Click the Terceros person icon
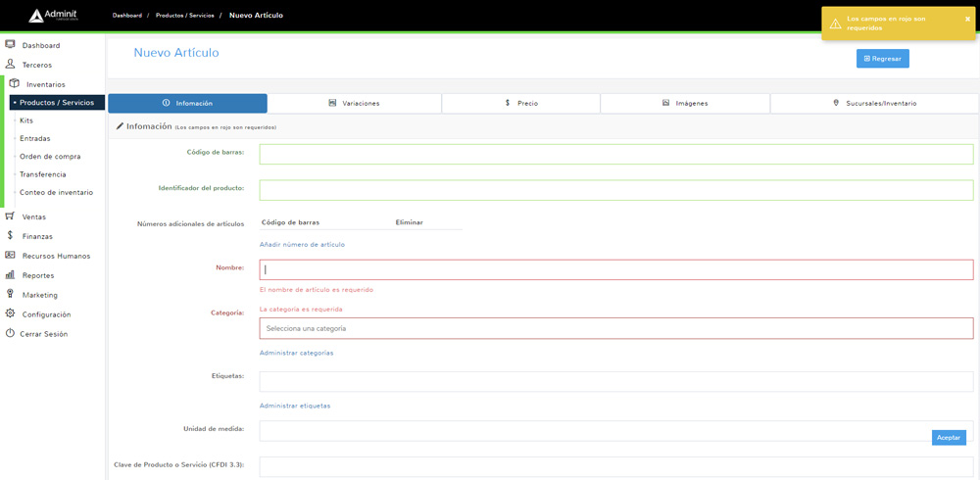Screen dimensions: 980x480 pos(11,65)
